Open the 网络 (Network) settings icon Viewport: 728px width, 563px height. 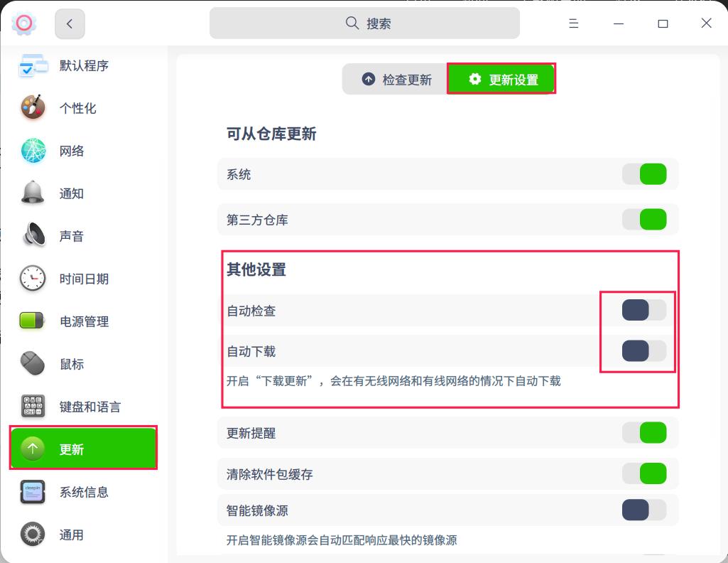click(x=33, y=151)
